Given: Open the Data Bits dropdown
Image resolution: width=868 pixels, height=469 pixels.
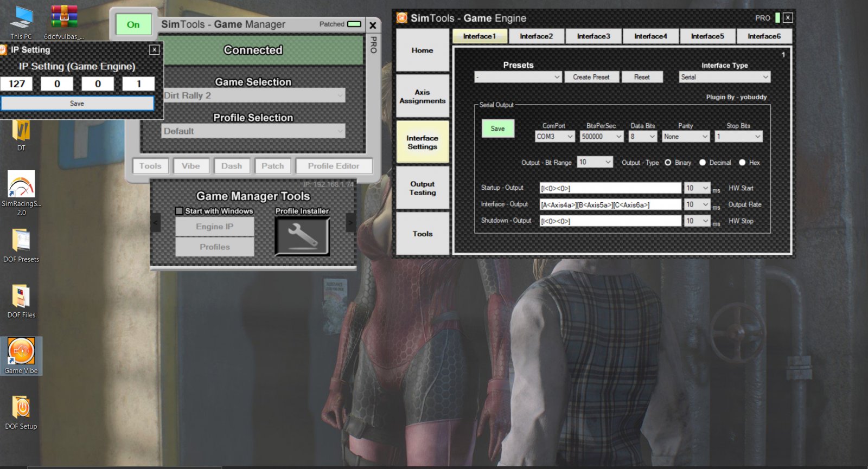Looking at the screenshot, I should click(643, 137).
